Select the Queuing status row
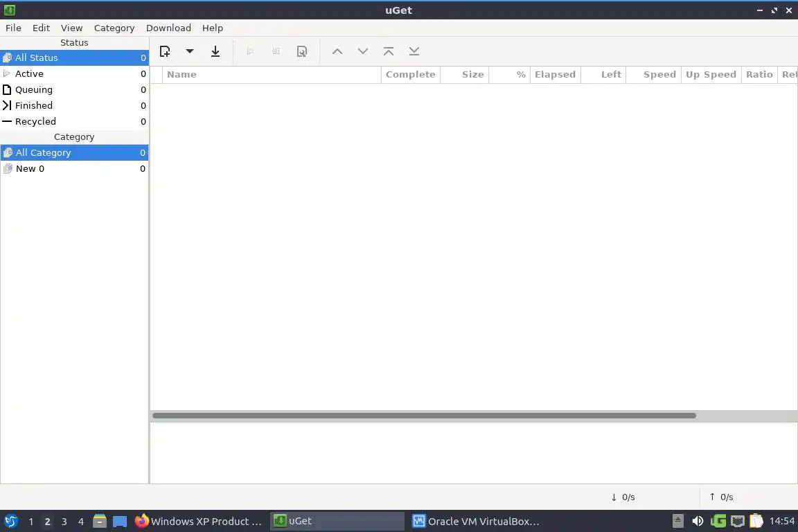The image size is (798, 532). (74, 89)
